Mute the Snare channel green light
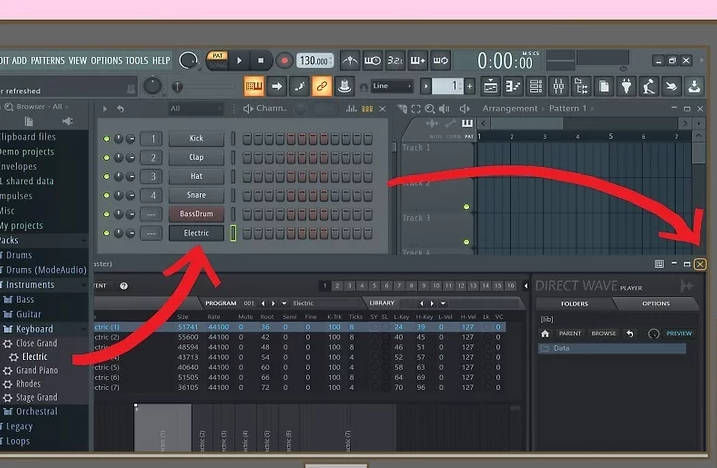 (106, 195)
